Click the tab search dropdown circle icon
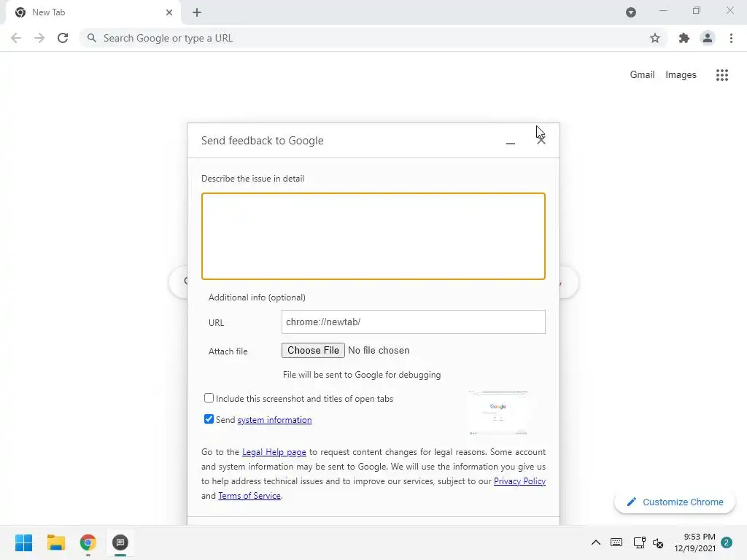The image size is (747, 560). (x=631, y=12)
